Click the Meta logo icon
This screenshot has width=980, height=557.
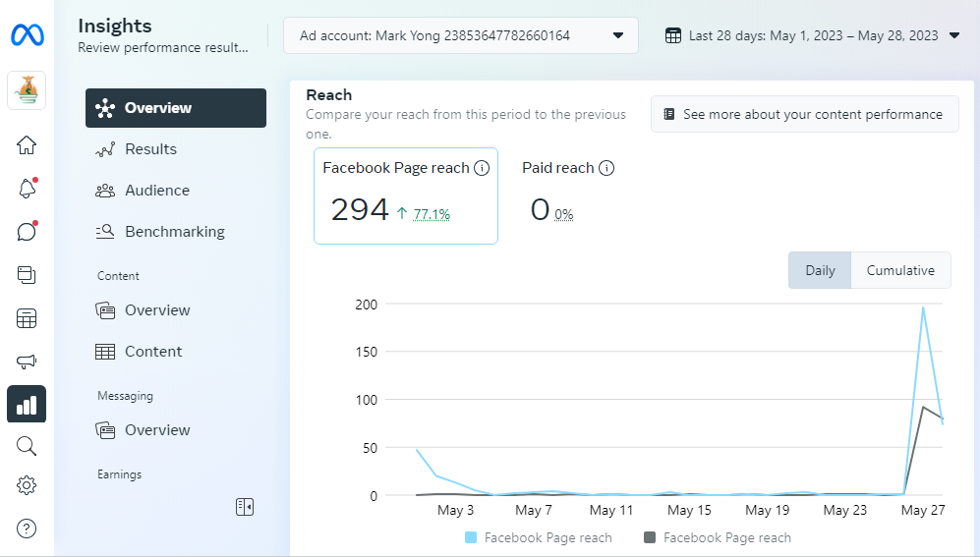28,35
